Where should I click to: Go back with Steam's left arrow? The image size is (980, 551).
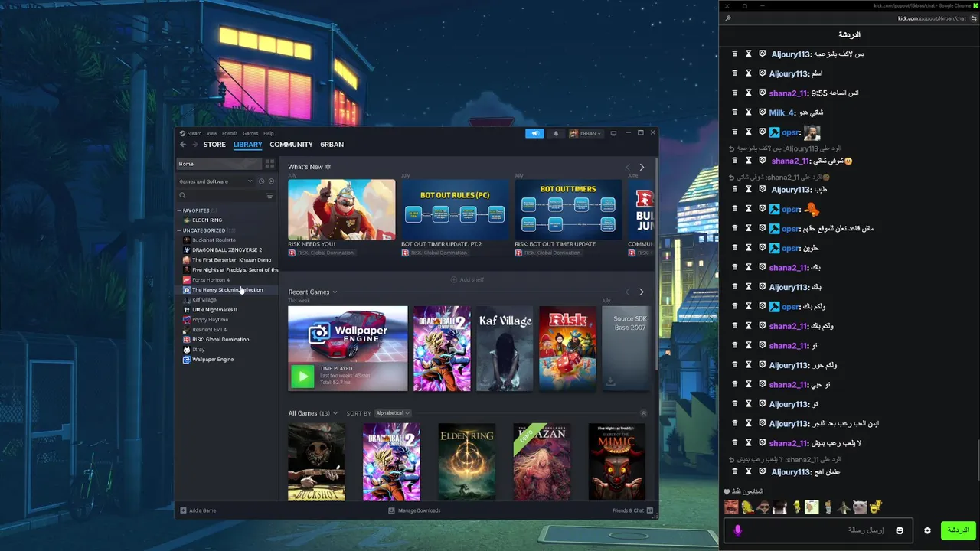coord(183,144)
